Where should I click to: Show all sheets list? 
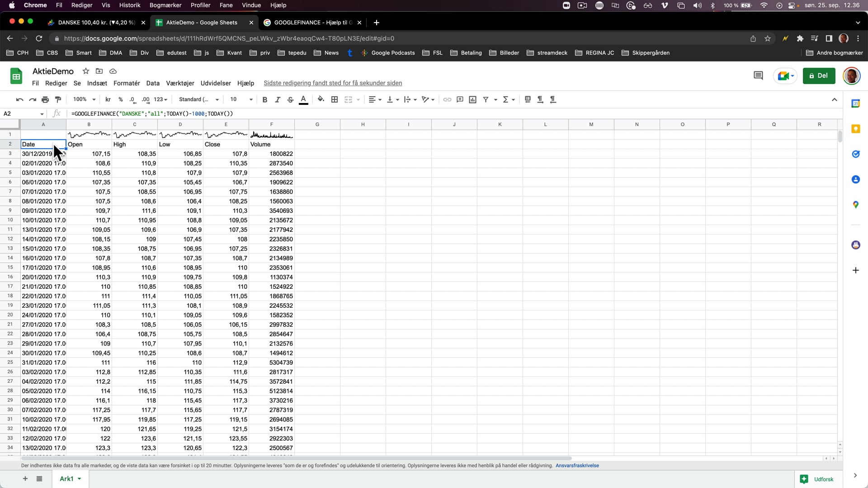[x=39, y=479]
